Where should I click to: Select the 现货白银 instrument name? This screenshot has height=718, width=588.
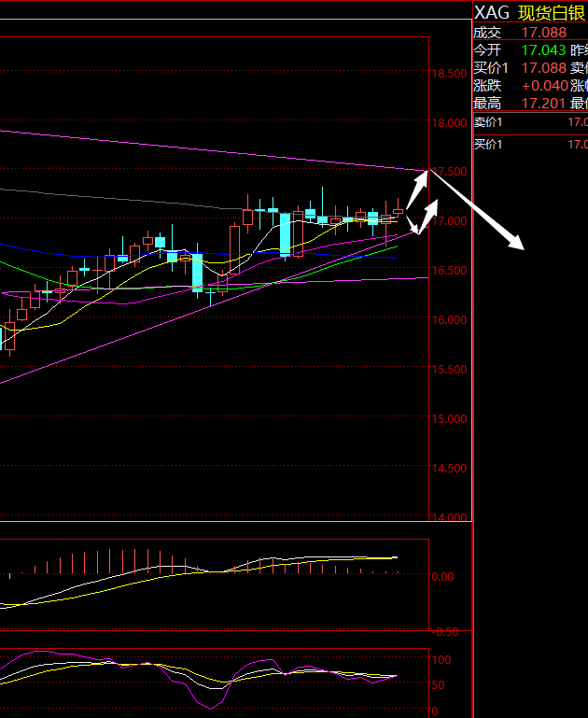(553, 13)
